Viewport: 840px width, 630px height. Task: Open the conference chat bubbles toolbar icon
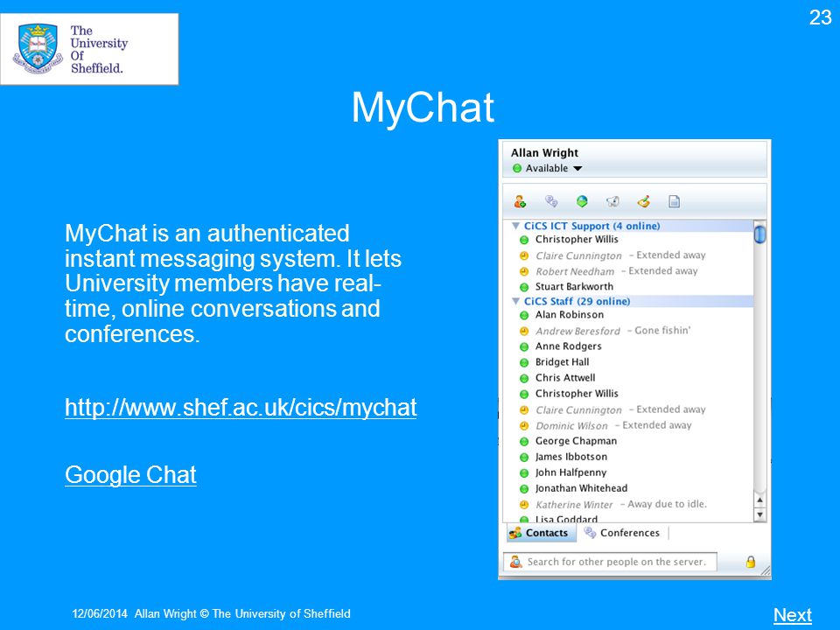[551, 201]
